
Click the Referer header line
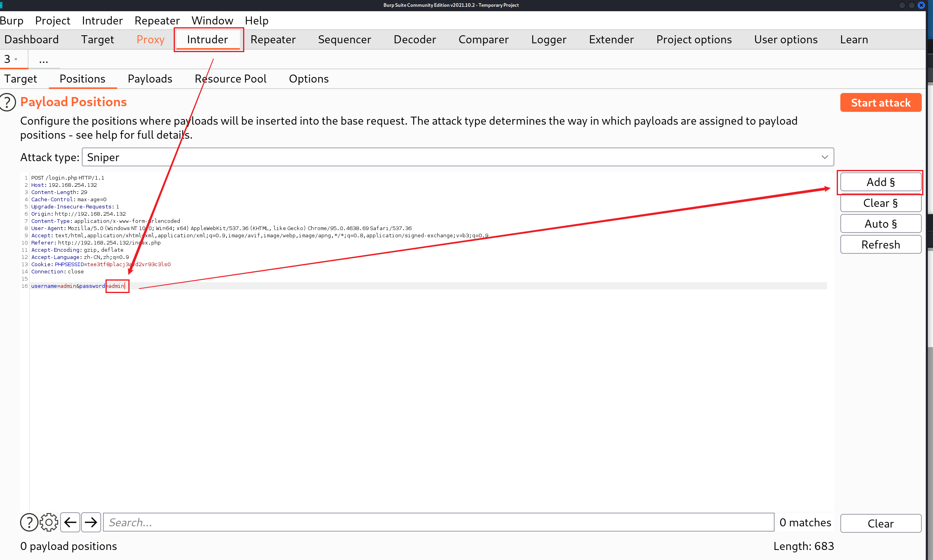(x=96, y=243)
